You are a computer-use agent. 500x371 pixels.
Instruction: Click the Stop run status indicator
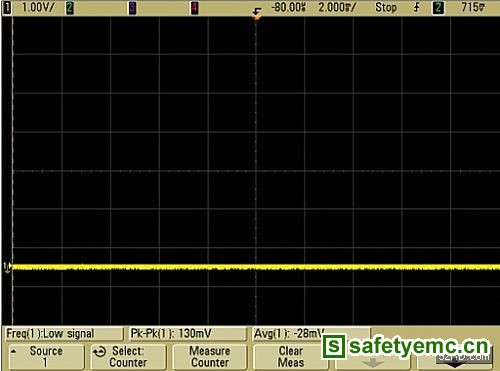click(x=386, y=7)
